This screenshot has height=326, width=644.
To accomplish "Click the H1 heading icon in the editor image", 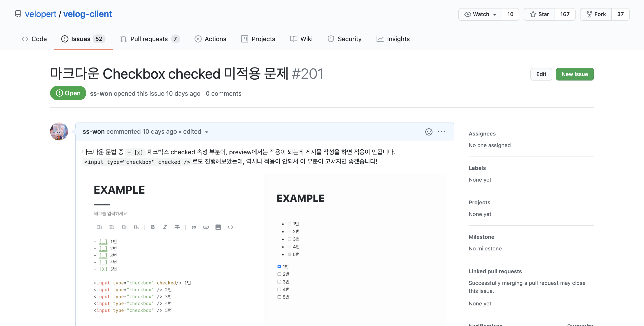I will click(100, 227).
